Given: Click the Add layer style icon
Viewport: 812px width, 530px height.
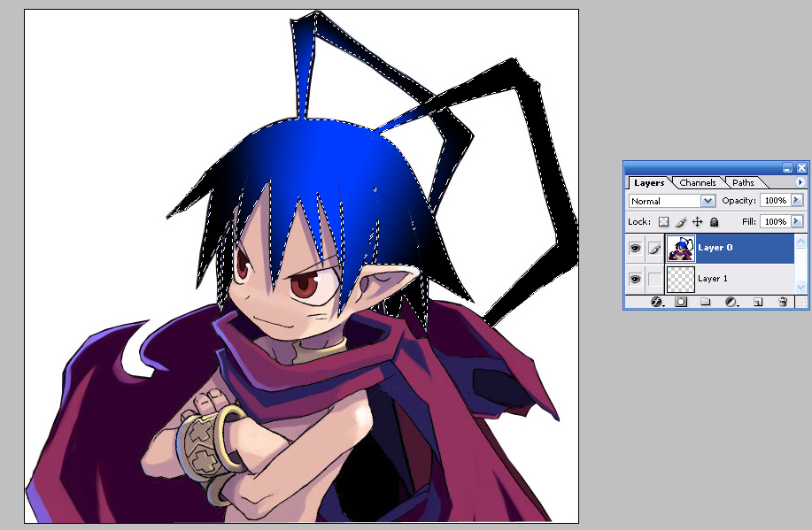Looking at the screenshot, I should (657, 302).
